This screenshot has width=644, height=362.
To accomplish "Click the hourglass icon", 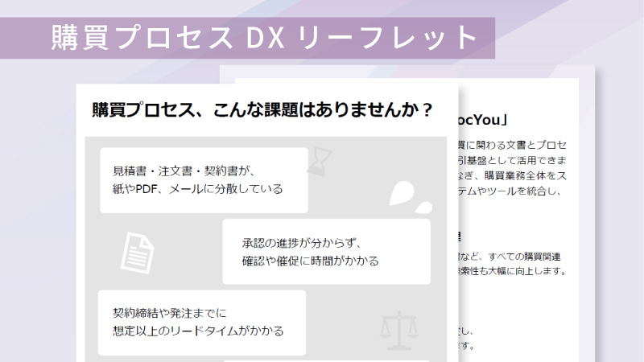I will coord(320,162).
